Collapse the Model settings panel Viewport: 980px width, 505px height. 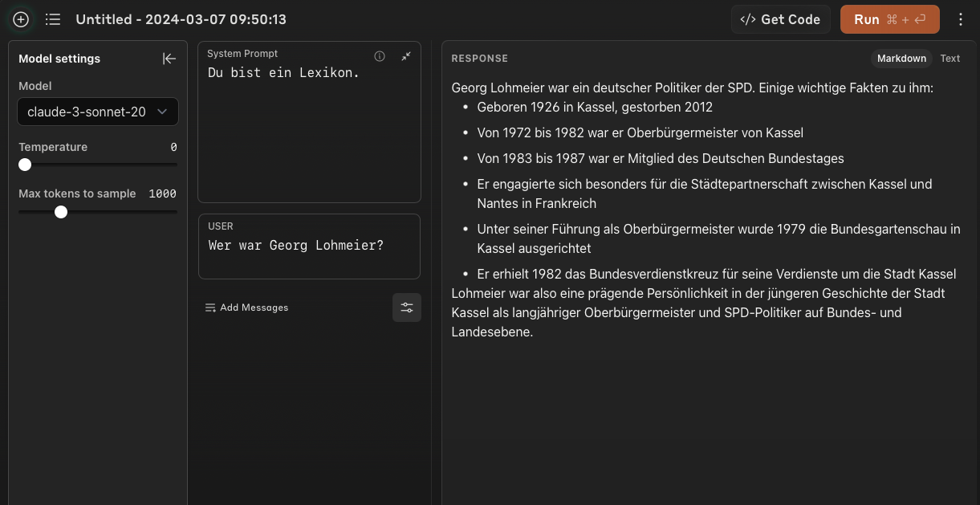tap(169, 59)
